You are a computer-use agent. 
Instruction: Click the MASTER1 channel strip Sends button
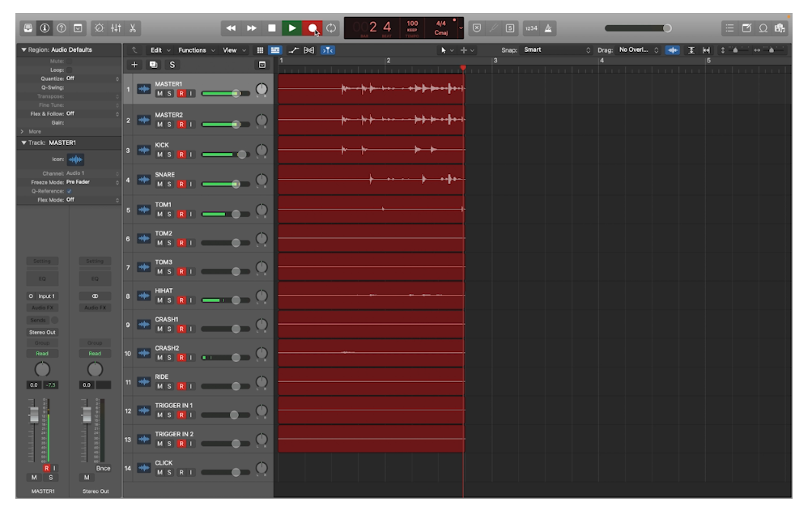pos(38,321)
